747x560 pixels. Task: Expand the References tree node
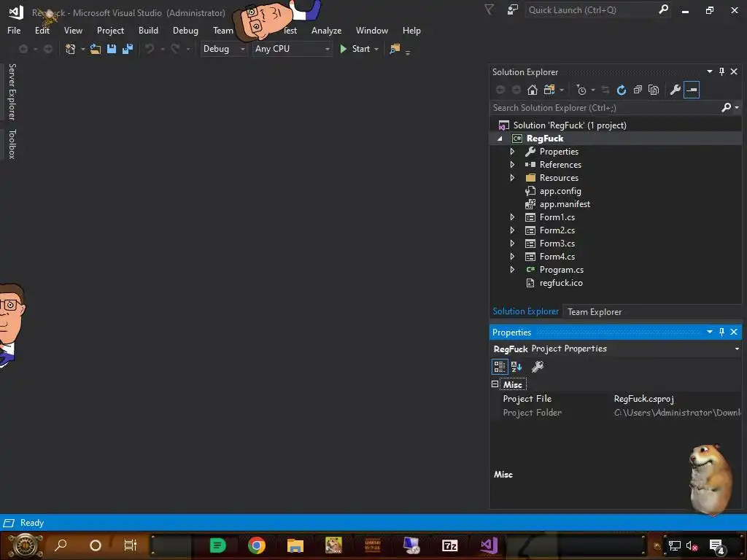tap(513, 165)
